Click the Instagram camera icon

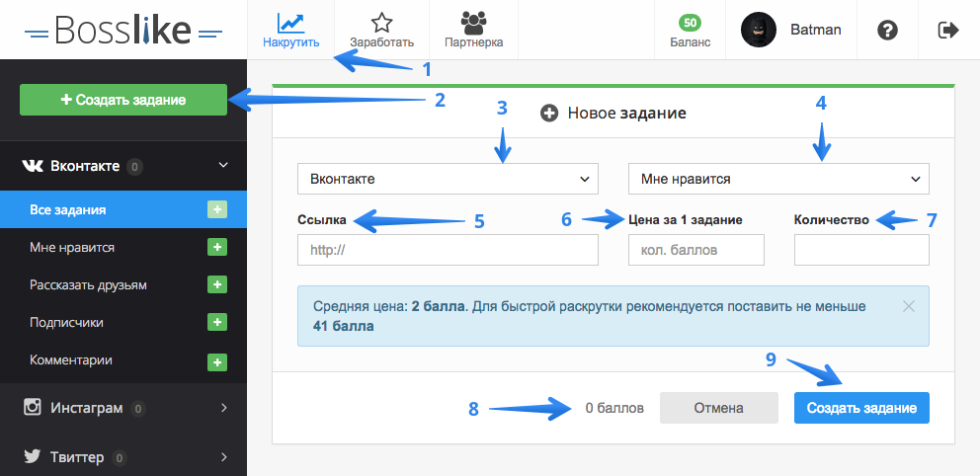point(32,407)
